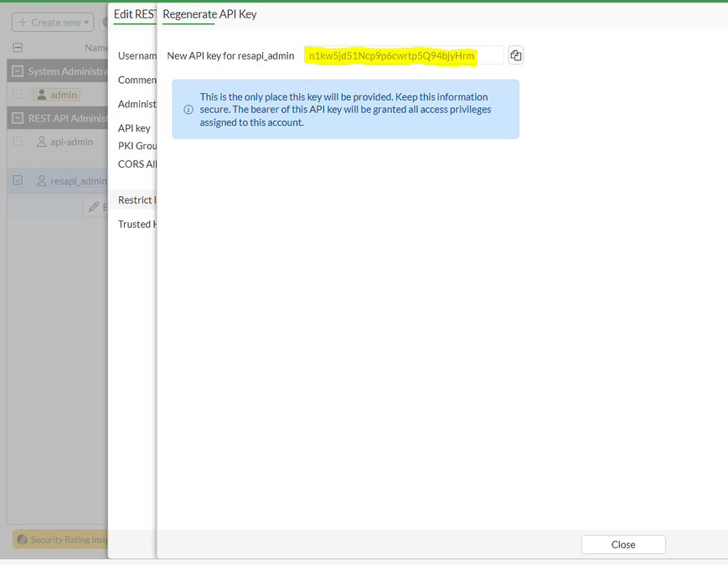This screenshot has height=565, width=728.
Task: Collapse the System Administrator group
Action: pos(18,71)
